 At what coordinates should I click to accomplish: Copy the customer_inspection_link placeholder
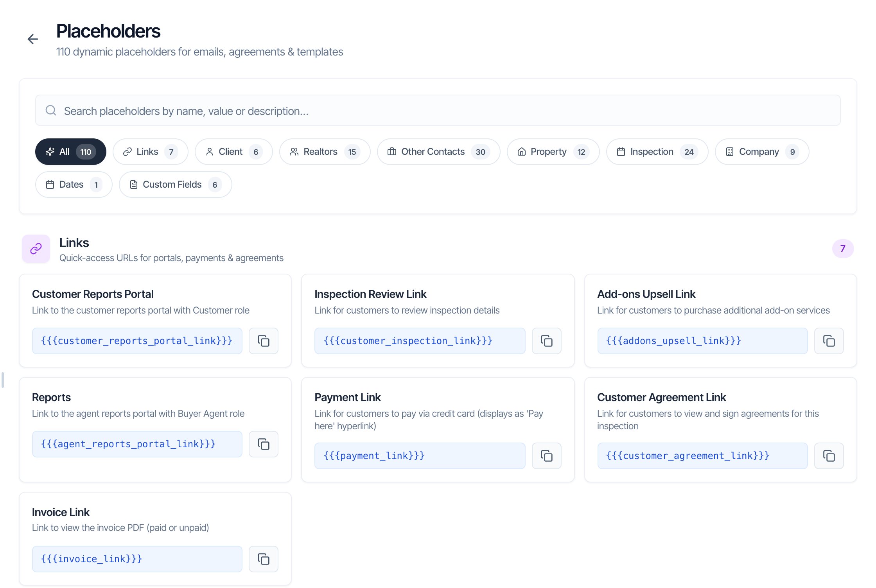pos(546,341)
